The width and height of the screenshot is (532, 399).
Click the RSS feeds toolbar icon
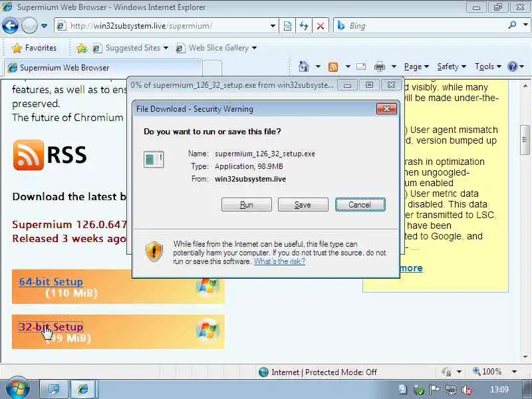[x=333, y=67]
